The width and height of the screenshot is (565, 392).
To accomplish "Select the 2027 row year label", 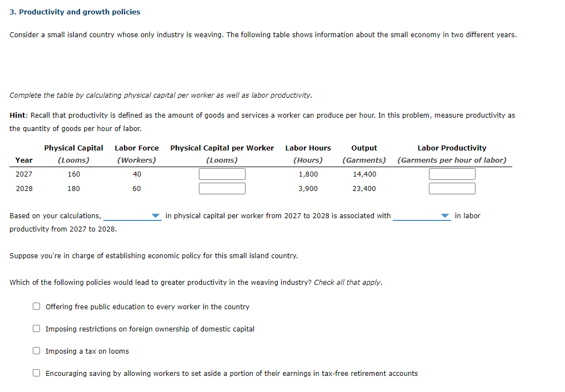I will (24, 174).
